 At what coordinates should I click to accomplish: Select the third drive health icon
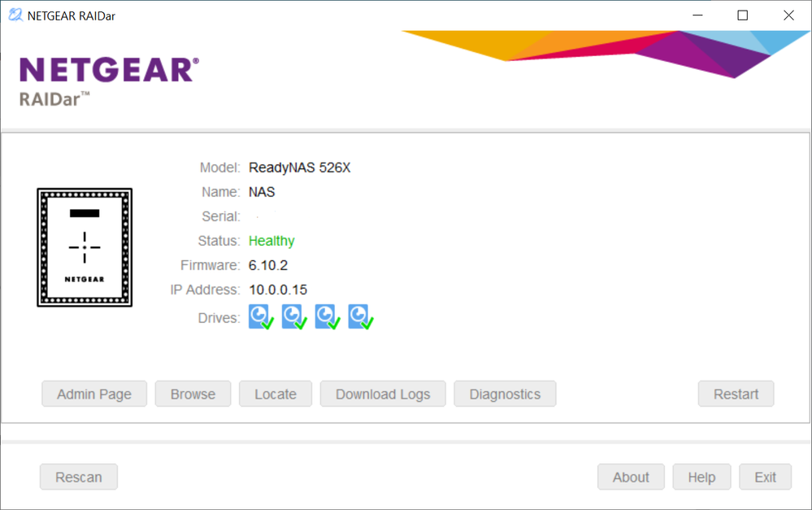pyautogui.click(x=327, y=316)
